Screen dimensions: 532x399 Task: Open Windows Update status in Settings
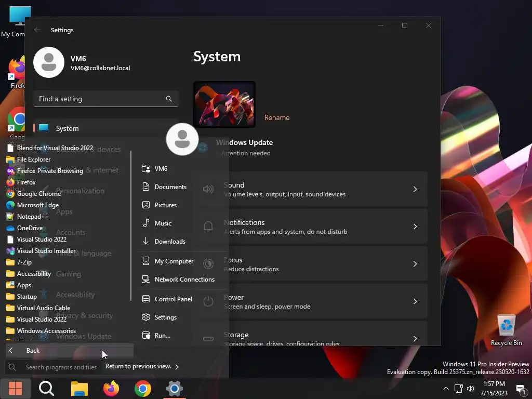click(244, 148)
